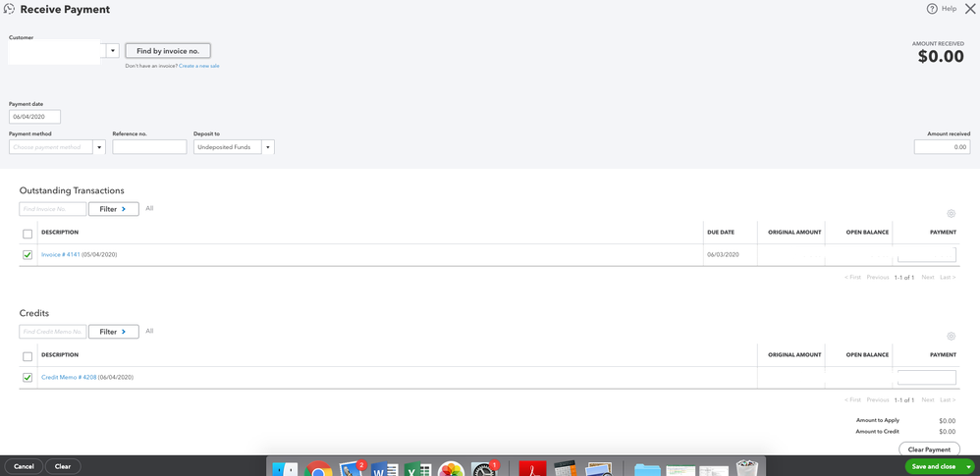Click the Find Credit Memo No. field
This screenshot has height=476, width=980.
point(52,332)
